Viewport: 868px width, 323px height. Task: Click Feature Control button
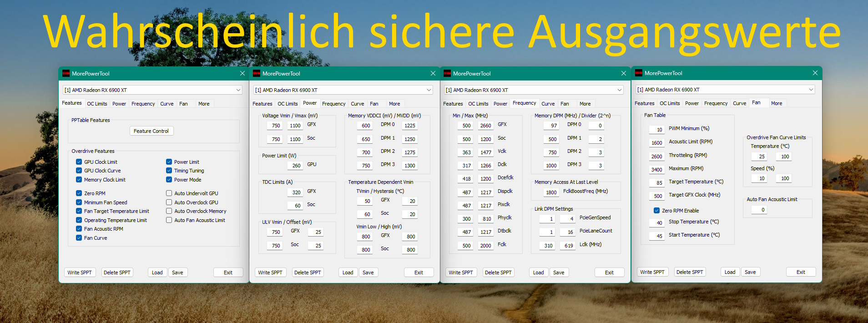tap(151, 131)
